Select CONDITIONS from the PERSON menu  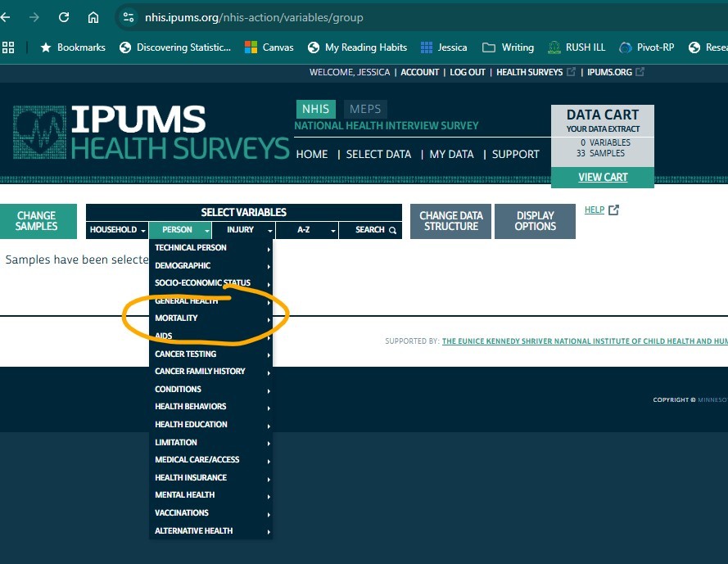click(210, 390)
